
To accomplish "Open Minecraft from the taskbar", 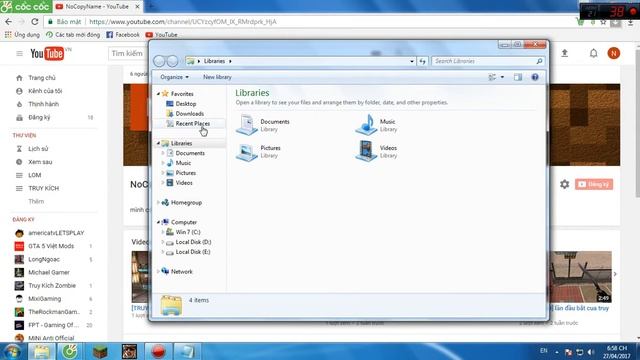I will point(100,351).
